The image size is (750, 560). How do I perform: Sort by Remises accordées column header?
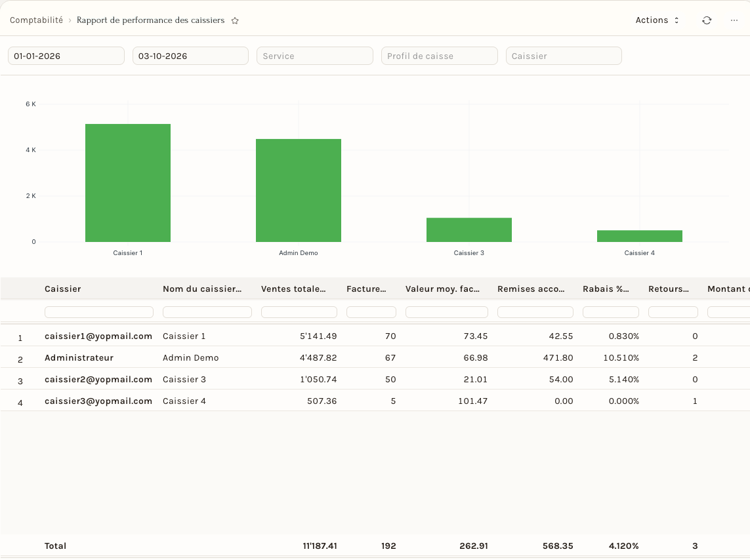coord(531,289)
